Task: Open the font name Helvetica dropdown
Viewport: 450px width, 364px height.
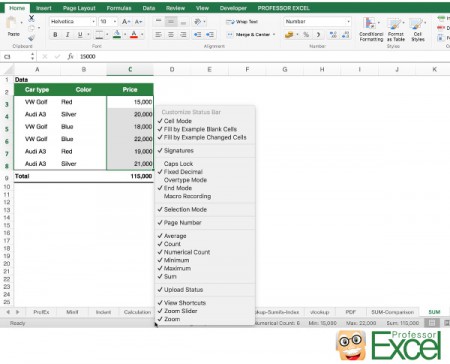Action: coord(93,22)
